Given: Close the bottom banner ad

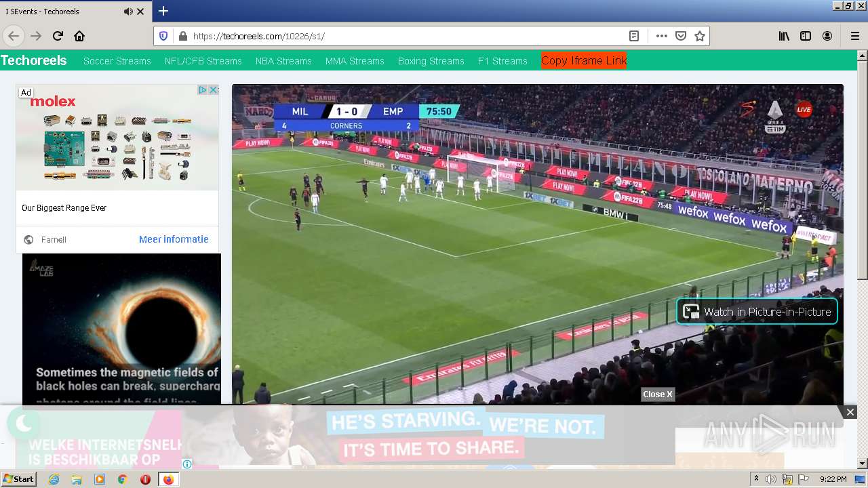Looking at the screenshot, I should tap(850, 412).
